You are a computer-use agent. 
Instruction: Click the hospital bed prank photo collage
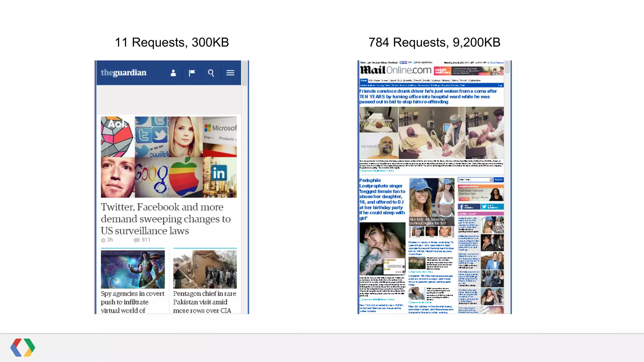click(x=432, y=133)
